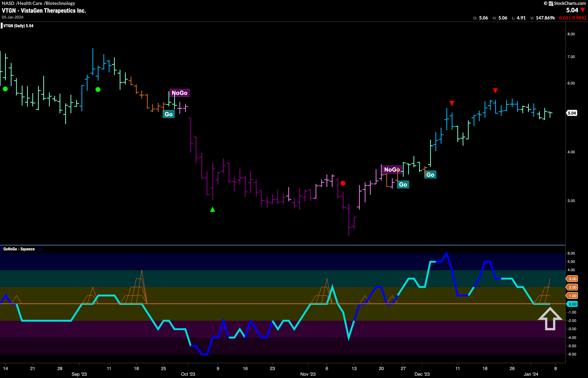Click the 7.00 price axis label
The width and height of the screenshot is (588, 378).
click(571, 57)
